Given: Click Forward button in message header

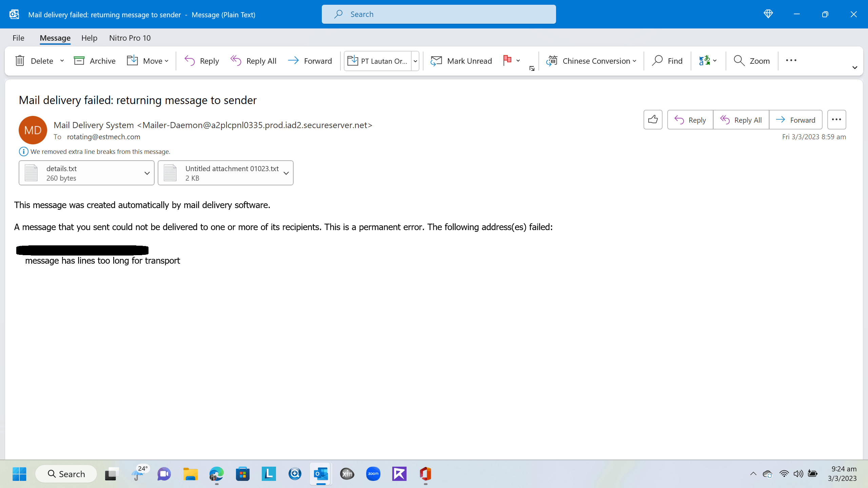Looking at the screenshot, I should [x=795, y=120].
